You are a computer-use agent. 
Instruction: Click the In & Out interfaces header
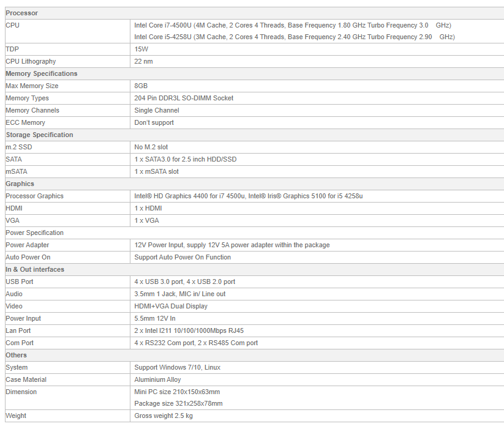[x=35, y=269]
